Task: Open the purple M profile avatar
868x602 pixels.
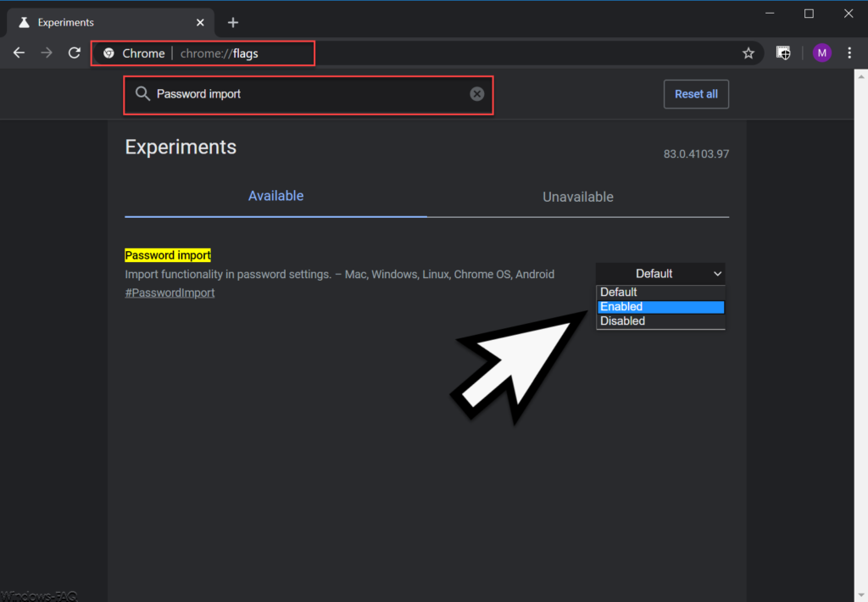Action: [822, 53]
